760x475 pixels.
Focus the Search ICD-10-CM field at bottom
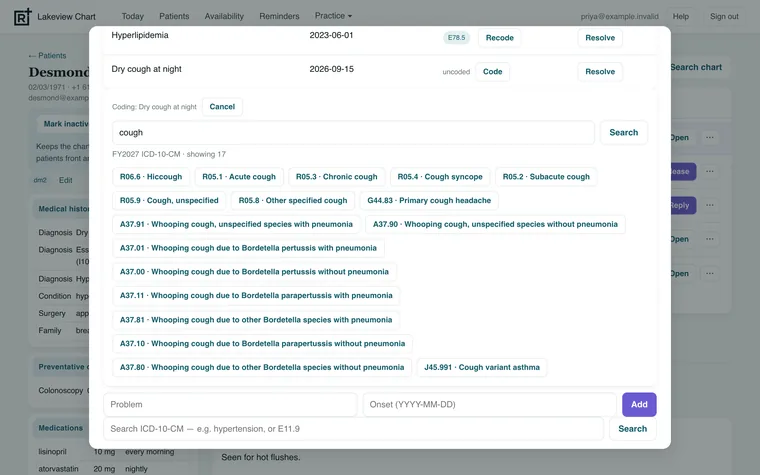pyautogui.click(x=353, y=429)
